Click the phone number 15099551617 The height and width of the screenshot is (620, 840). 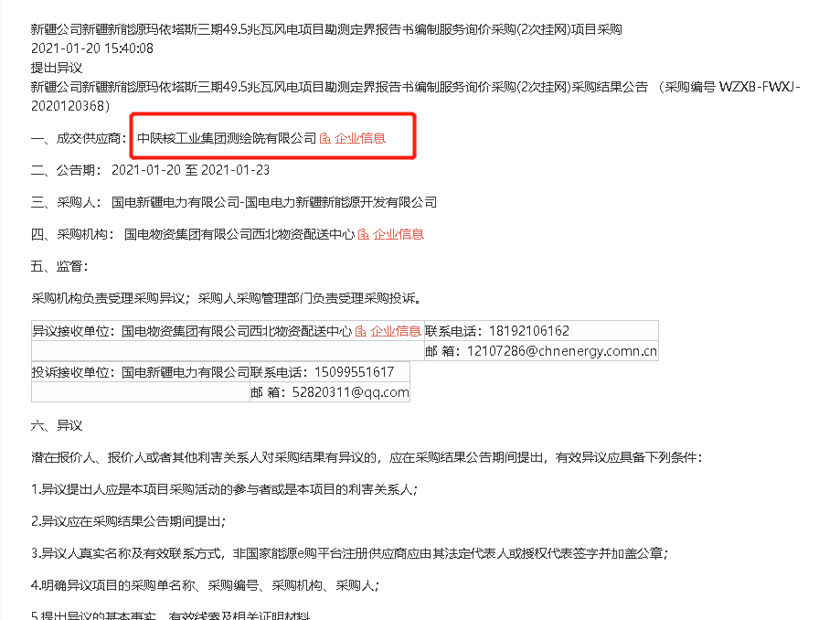tap(354, 372)
